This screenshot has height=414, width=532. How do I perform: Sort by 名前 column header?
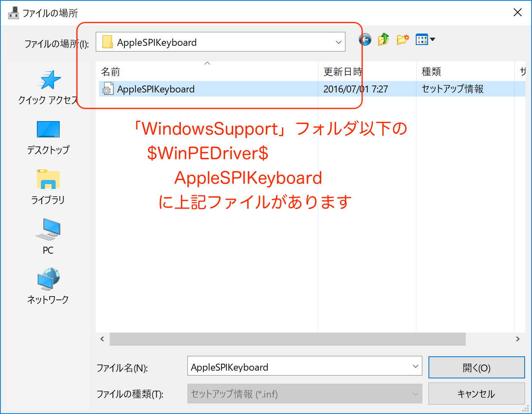pyautogui.click(x=207, y=72)
